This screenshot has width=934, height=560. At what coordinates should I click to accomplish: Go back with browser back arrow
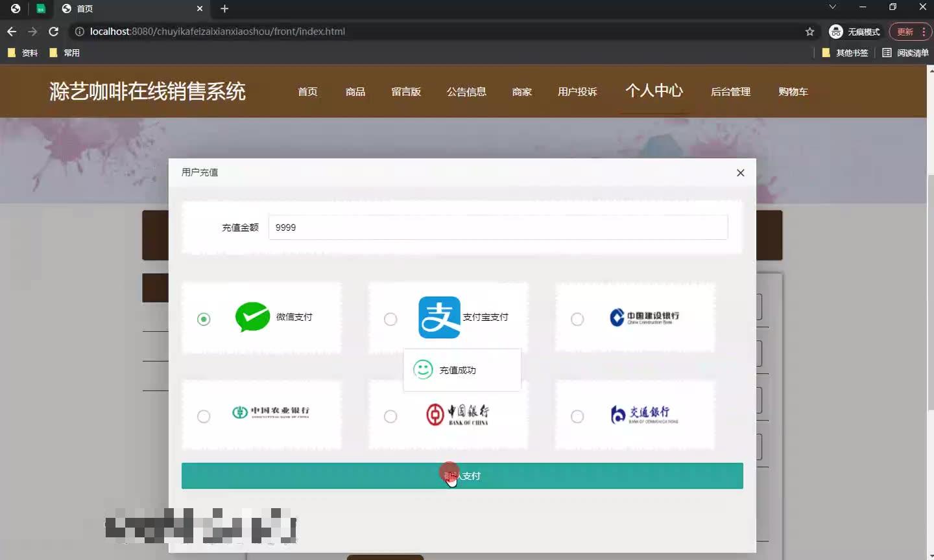coord(12,31)
